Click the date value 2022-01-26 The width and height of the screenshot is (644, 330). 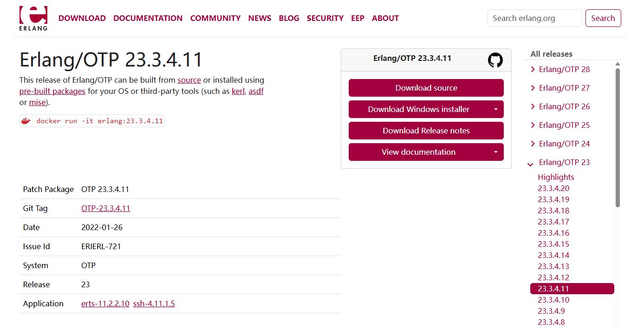tap(102, 227)
